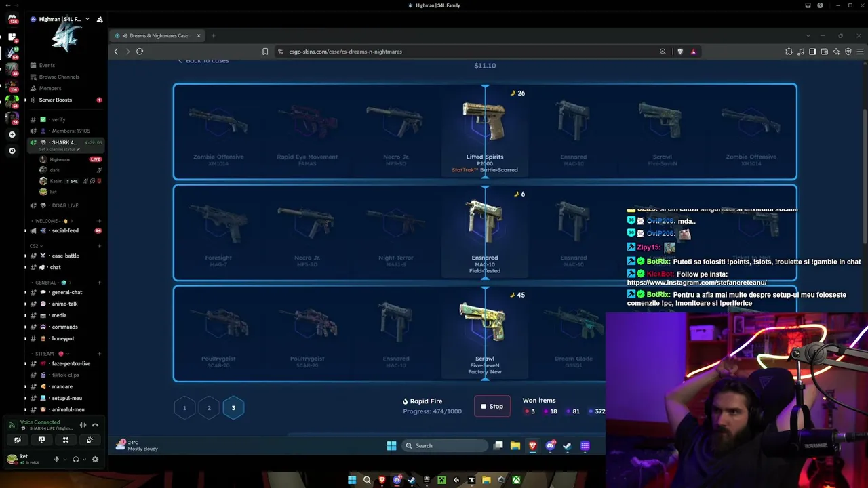Viewport: 868px width, 488px height.
Task: Open Leo AI assistant icon
Action: [836, 52]
